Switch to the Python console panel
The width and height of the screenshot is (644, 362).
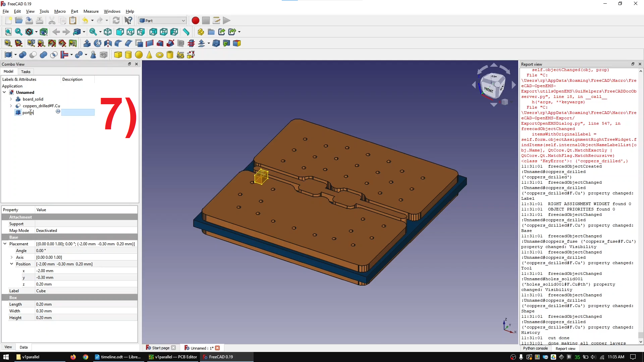535,348
